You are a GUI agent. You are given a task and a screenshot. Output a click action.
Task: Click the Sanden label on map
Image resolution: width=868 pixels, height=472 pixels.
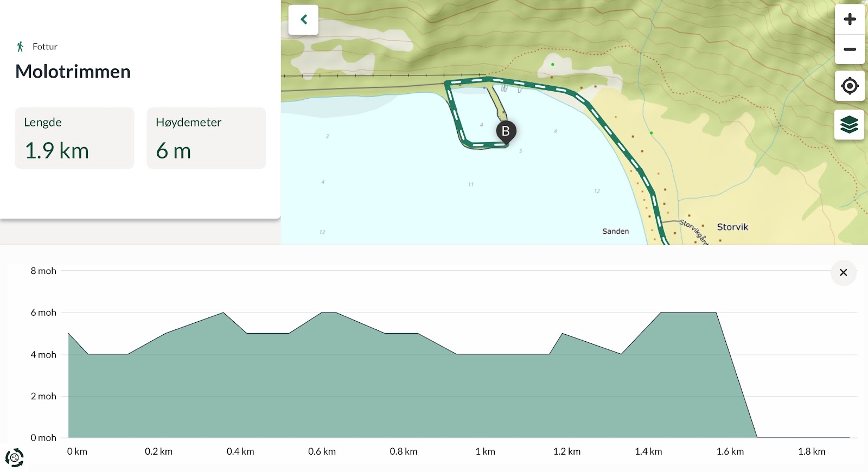coord(615,231)
